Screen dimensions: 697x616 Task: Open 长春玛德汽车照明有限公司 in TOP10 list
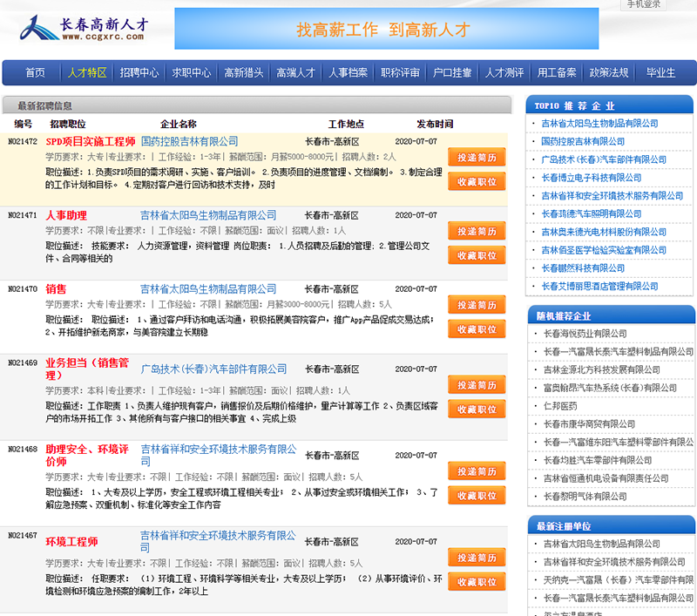[592, 213]
